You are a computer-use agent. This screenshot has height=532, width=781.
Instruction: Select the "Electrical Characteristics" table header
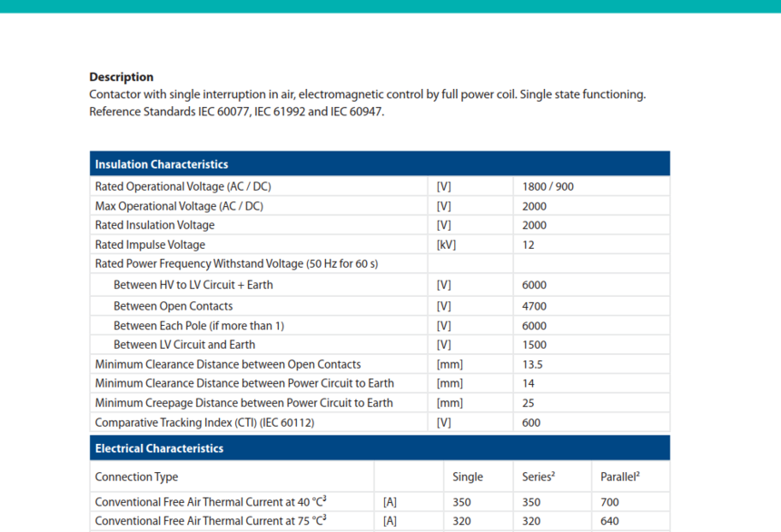(x=380, y=448)
